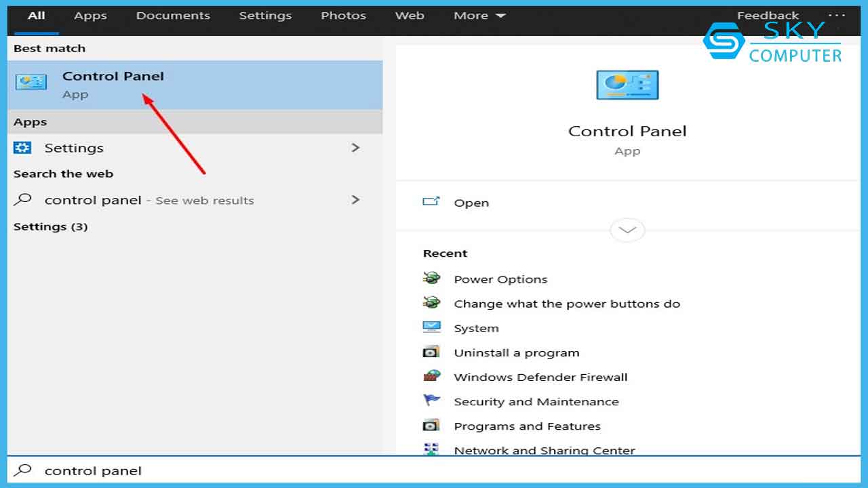Expand the Settings app result arrow
The height and width of the screenshot is (488, 868).
[x=355, y=147]
